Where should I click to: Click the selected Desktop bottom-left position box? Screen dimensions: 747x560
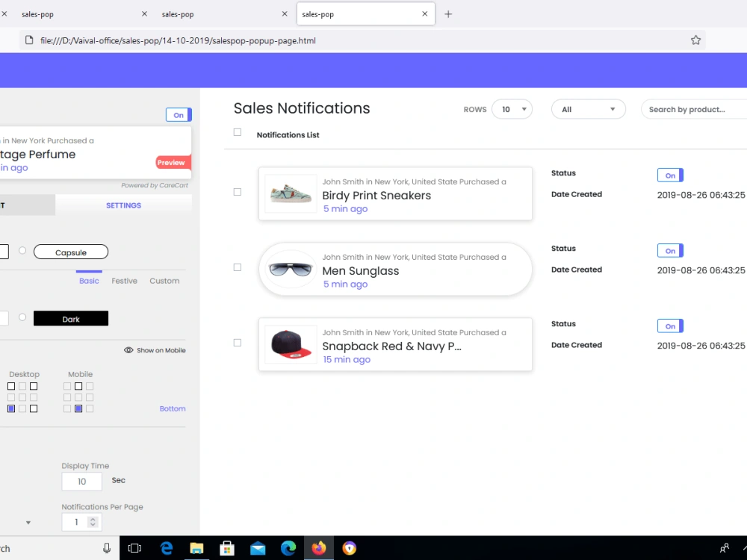click(11, 408)
